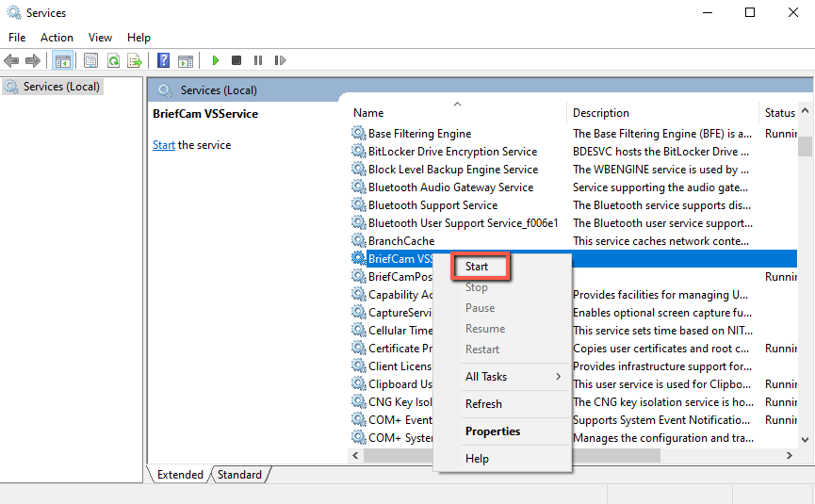The height and width of the screenshot is (504, 815).
Task: Click horizontal scrollbar right arrow
Action: [789, 456]
